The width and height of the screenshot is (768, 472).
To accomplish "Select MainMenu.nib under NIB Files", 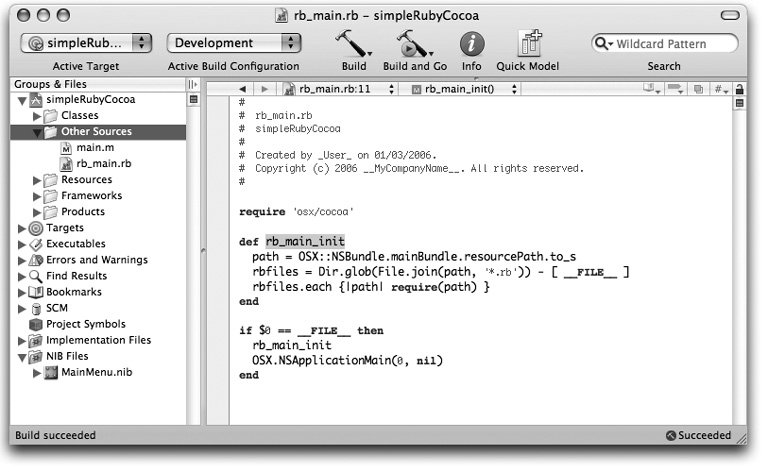I will point(96,372).
